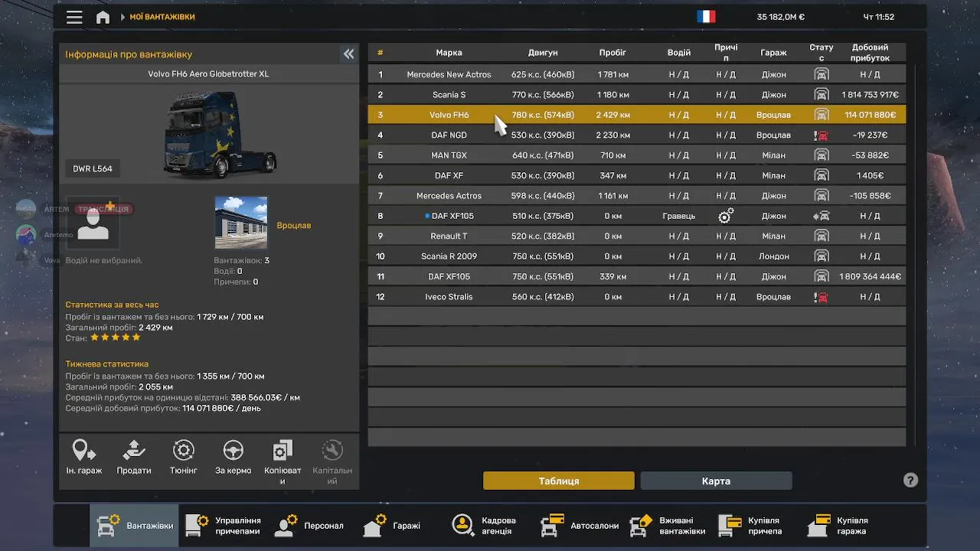This screenshot has height=551, width=980.
Task: Sort by Добовий прибуток column
Action: (870, 53)
